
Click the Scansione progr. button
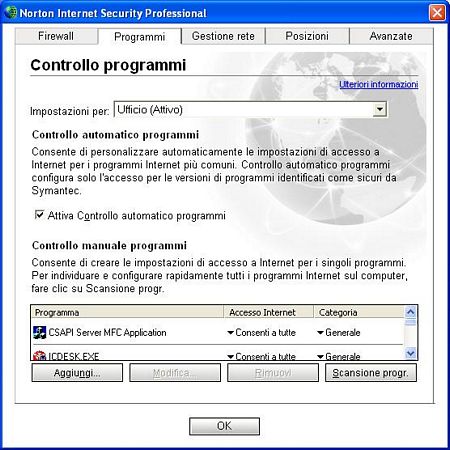point(371,372)
